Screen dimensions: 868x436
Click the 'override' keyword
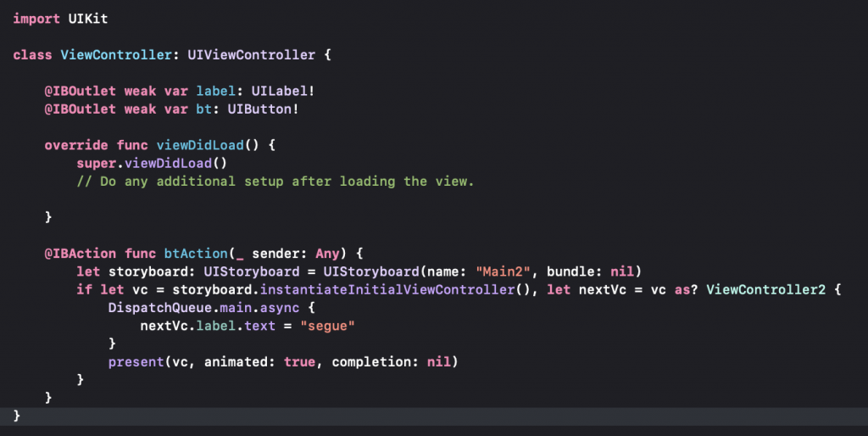coord(76,145)
